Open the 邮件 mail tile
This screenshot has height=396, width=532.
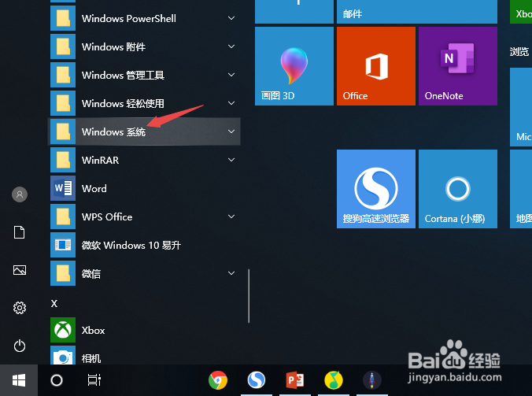417,12
